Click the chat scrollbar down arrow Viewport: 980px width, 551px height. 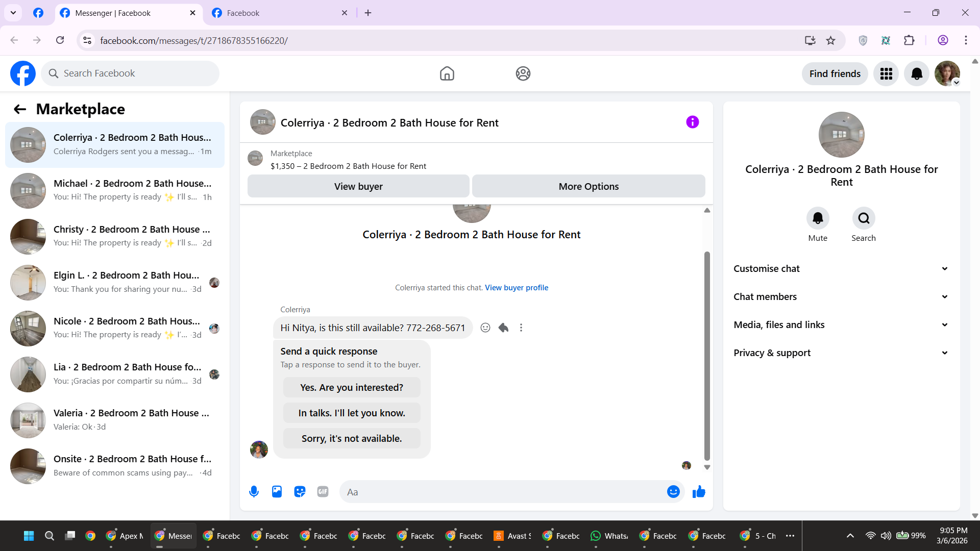point(707,467)
